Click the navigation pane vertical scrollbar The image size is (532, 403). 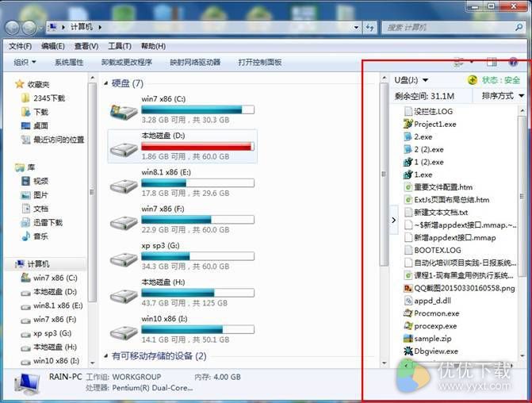(92, 192)
